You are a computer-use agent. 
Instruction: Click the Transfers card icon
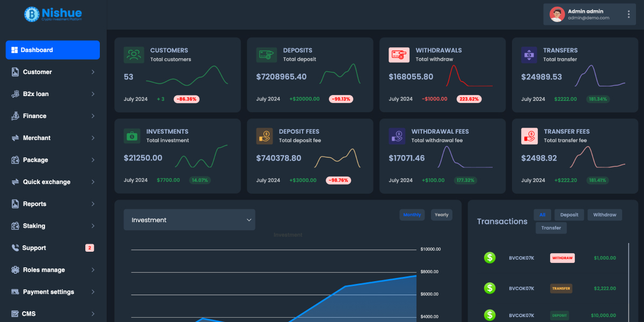pos(529,55)
